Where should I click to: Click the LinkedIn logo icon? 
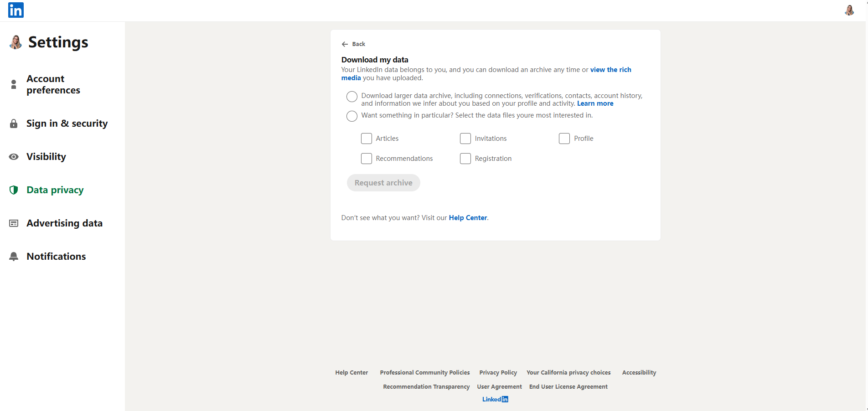click(x=16, y=10)
